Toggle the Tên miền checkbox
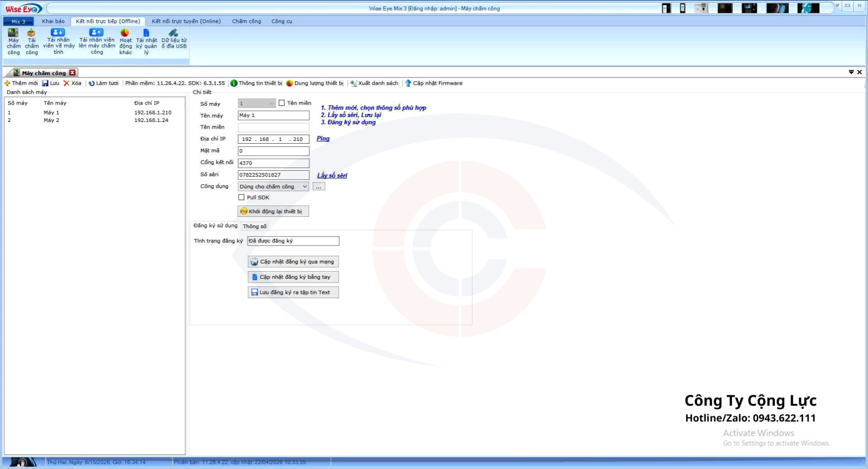Image resolution: width=868 pixels, height=469 pixels. [x=282, y=103]
